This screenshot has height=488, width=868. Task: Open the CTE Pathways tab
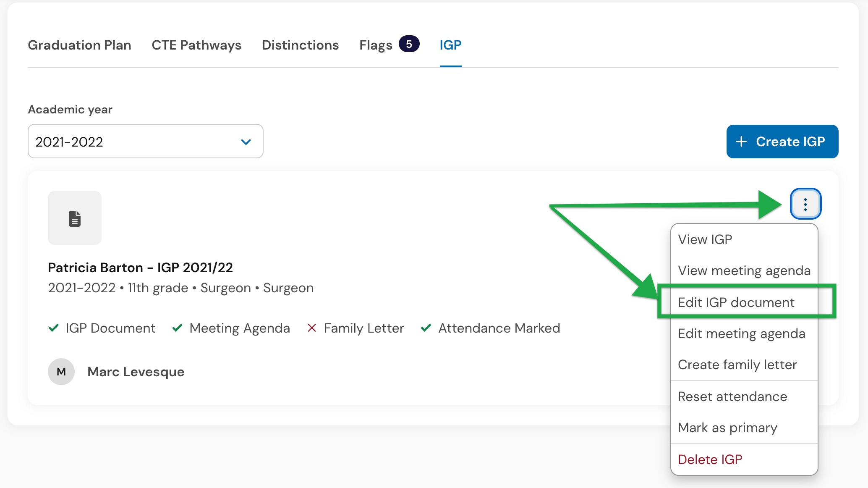click(x=196, y=45)
